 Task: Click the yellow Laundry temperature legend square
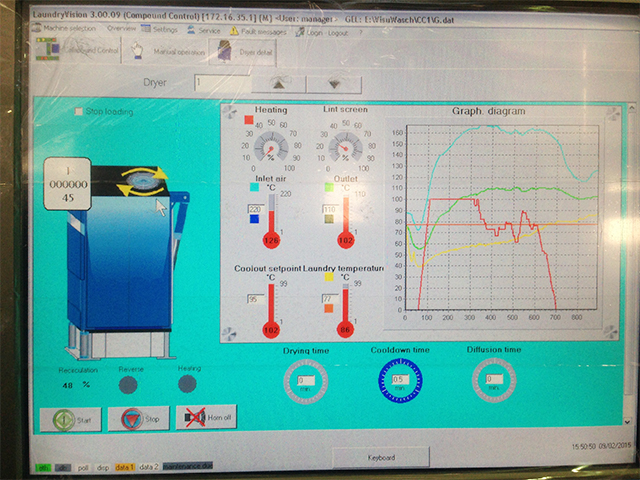[x=329, y=278]
